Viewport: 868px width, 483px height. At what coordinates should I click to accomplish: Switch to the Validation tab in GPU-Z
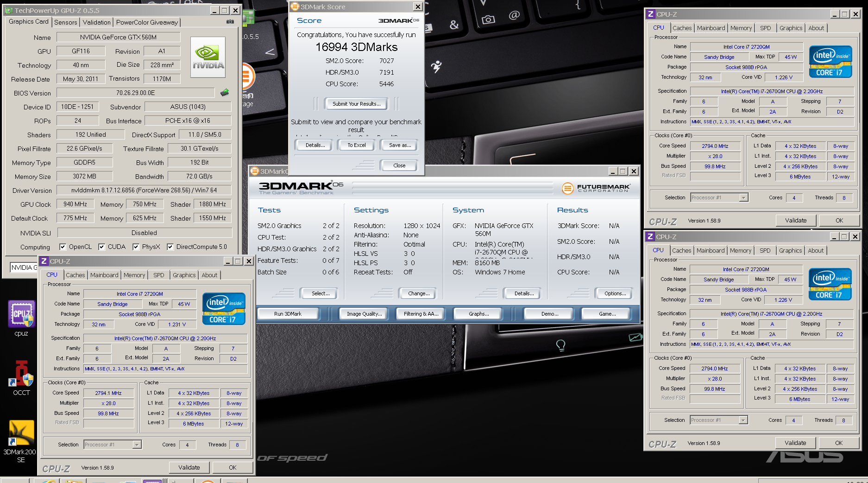(x=97, y=22)
